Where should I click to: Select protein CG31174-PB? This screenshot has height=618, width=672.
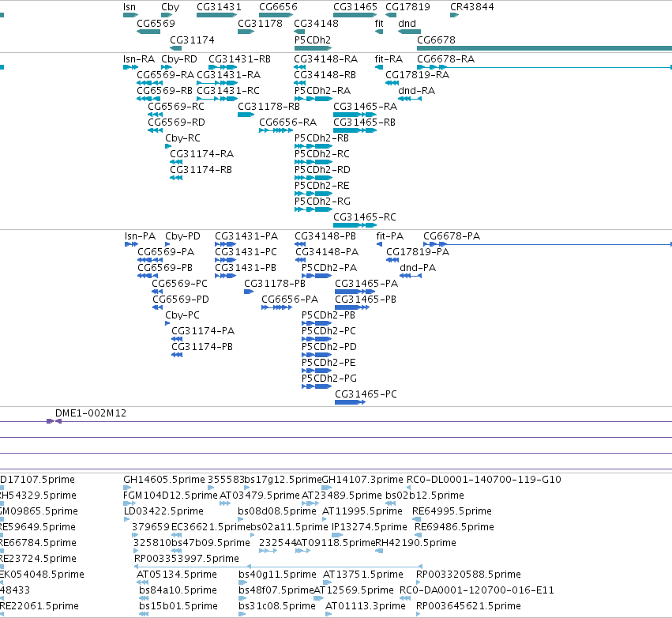click(202, 346)
